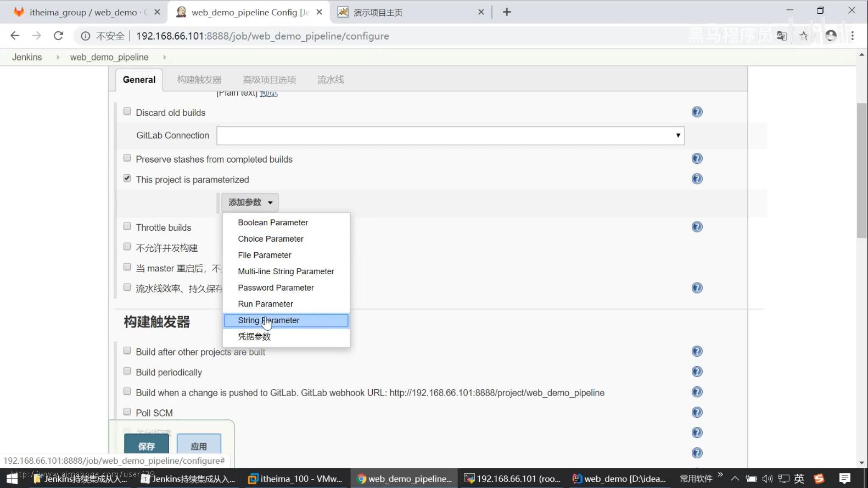
Task: Switch to the 流水线 tab
Action: pos(331,80)
